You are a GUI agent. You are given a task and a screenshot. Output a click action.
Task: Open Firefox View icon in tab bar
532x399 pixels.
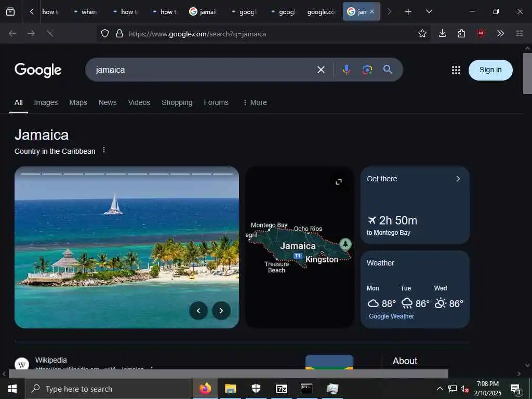click(x=10, y=12)
